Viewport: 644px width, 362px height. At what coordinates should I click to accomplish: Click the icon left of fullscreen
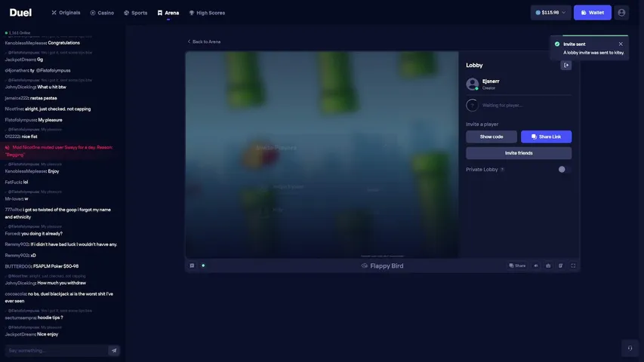point(561,265)
